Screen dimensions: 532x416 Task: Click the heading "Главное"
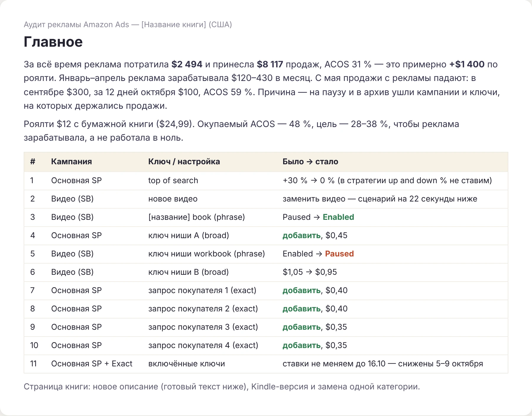[53, 42]
